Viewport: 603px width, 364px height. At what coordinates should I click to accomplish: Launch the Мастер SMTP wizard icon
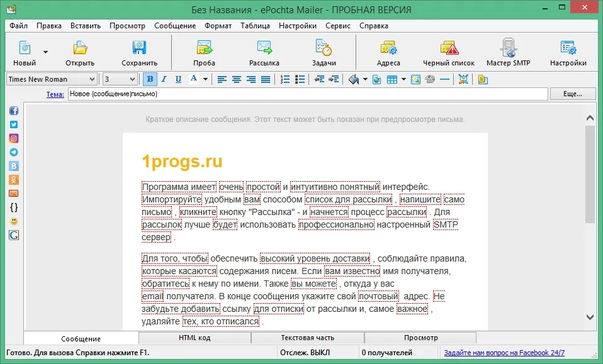coord(509,48)
